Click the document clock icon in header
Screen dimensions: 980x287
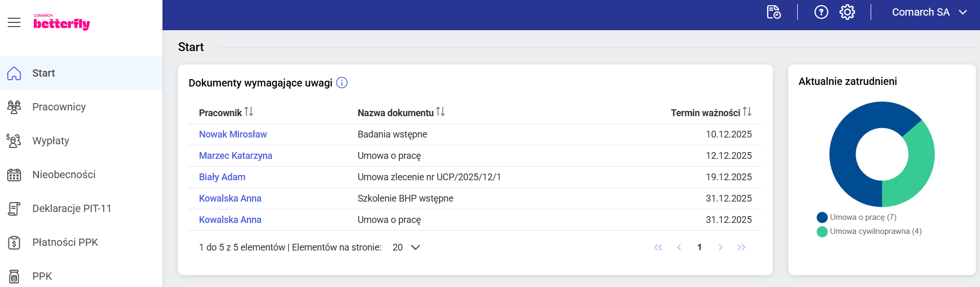click(x=774, y=12)
